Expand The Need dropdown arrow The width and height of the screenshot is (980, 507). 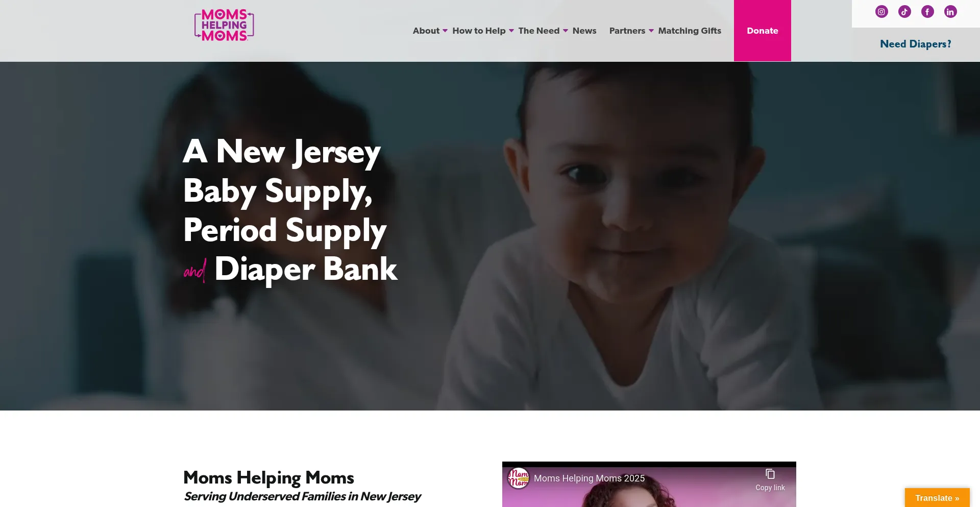click(x=566, y=31)
